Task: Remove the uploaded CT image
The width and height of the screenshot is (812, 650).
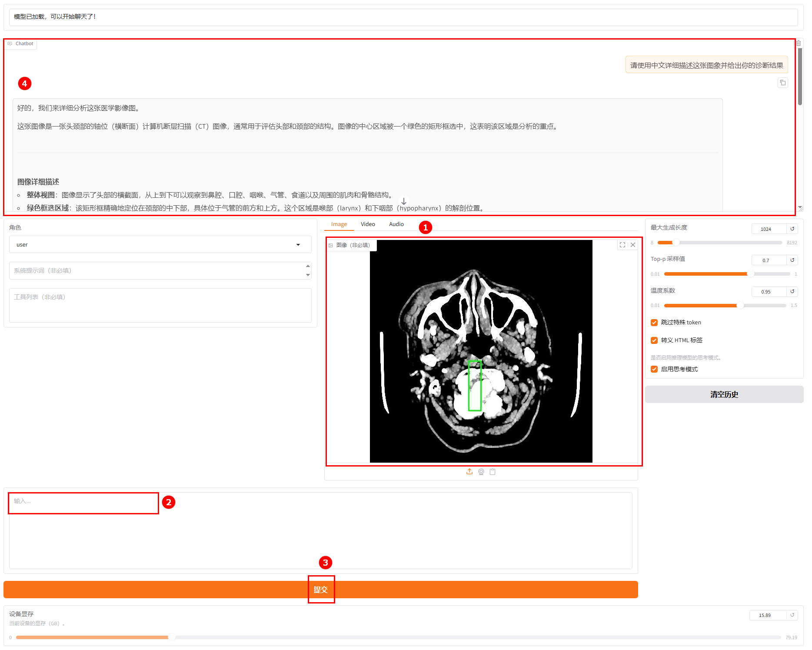Action: pyautogui.click(x=633, y=245)
